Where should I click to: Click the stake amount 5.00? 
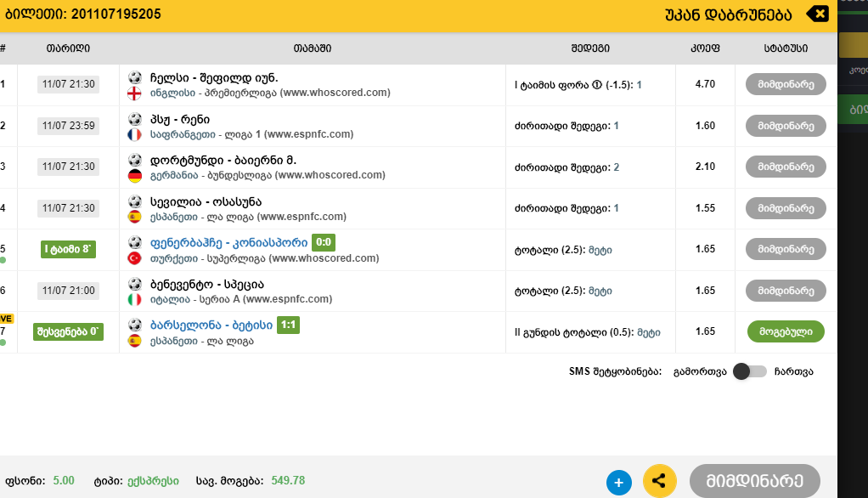pyautogui.click(x=64, y=481)
